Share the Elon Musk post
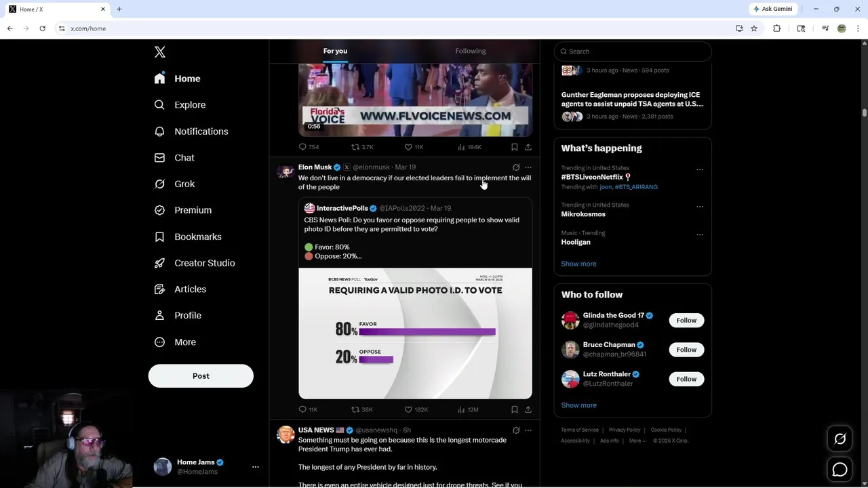Screen dimensions: 868x488 (528, 410)
